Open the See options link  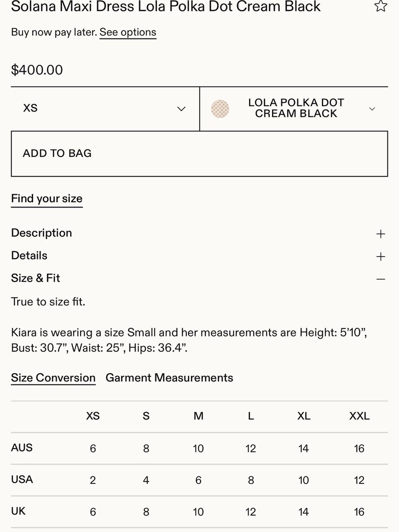(x=128, y=32)
